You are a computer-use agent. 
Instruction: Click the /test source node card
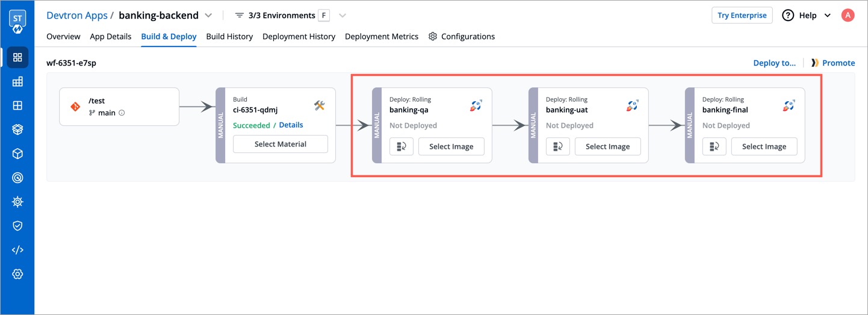click(x=119, y=107)
